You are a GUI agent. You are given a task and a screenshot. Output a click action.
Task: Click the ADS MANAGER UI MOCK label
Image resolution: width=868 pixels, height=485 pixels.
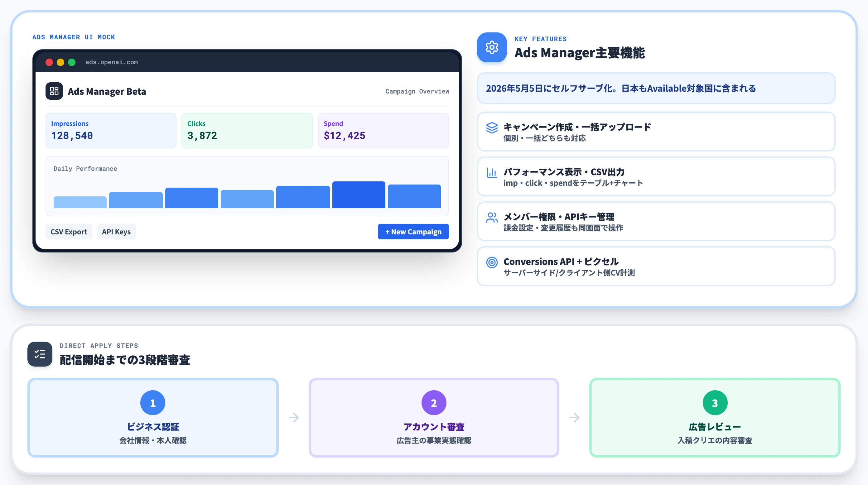click(74, 37)
